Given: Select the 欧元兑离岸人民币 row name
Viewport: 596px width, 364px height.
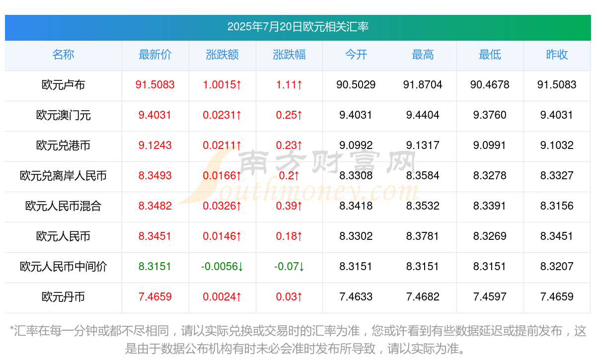Looking at the screenshot, I should (x=63, y=176).
